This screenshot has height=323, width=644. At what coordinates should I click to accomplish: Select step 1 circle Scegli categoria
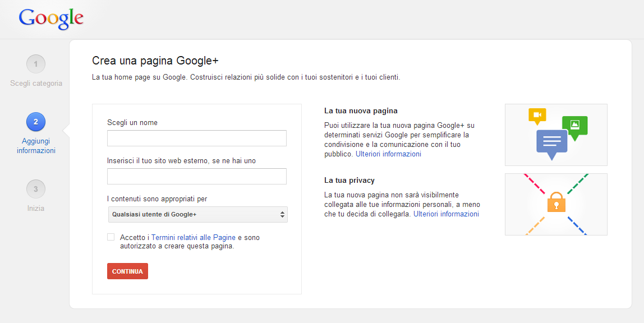click(36, 64)
